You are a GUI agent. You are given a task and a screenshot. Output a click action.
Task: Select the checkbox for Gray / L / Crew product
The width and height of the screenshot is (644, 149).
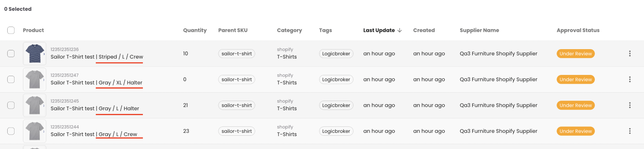coord(11,131)
